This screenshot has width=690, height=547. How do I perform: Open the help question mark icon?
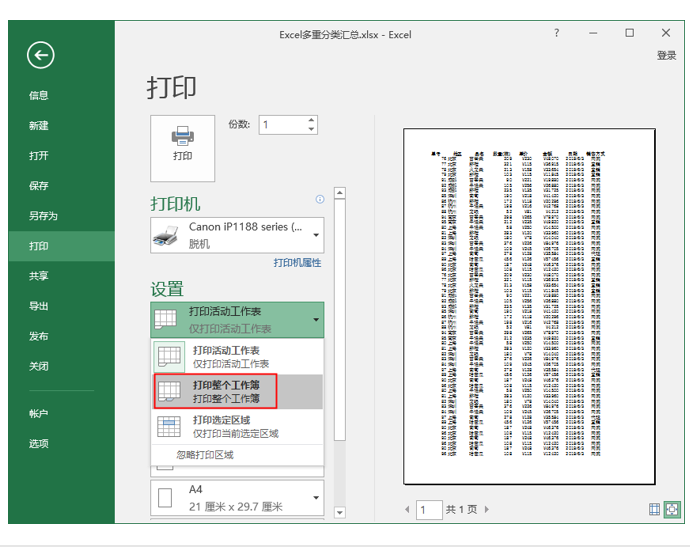pyautogui.click(x=557, y=33)
